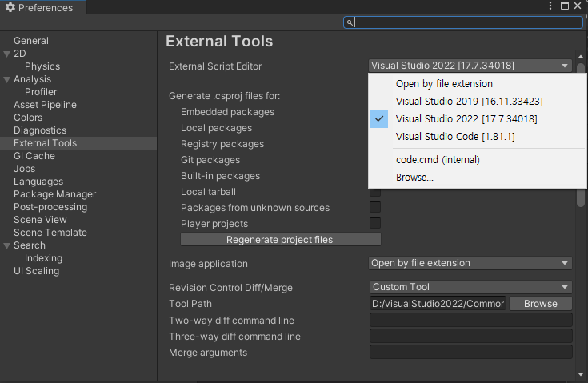Click the Two-way diff command line field
The image size is (588, 383).
tap(470, 321)
